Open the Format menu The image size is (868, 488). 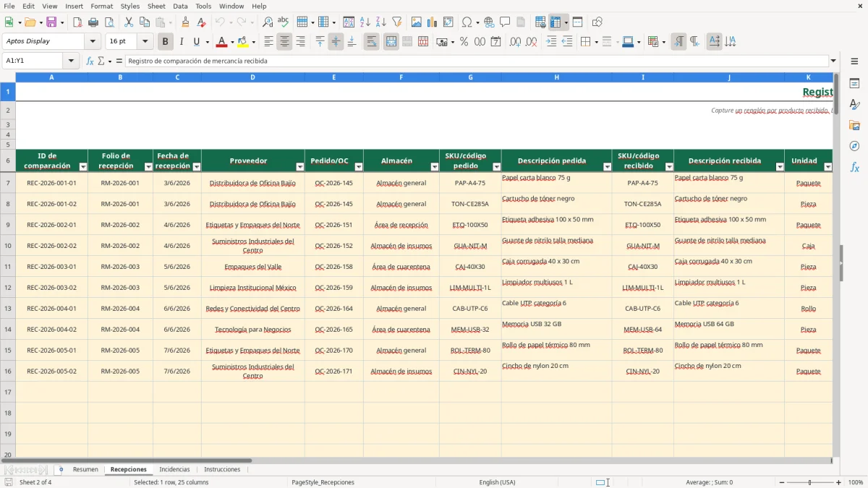tap(102, 6)
